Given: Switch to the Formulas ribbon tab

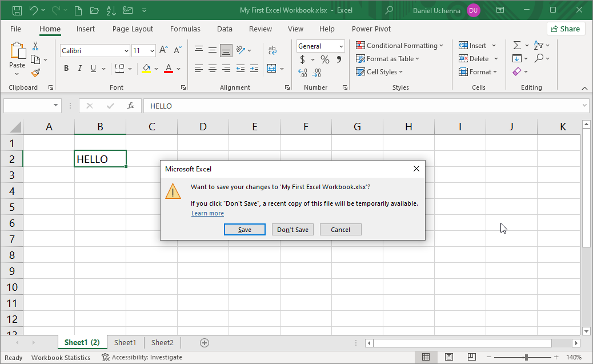Looking at the screenshot, I should coord(185,29).
